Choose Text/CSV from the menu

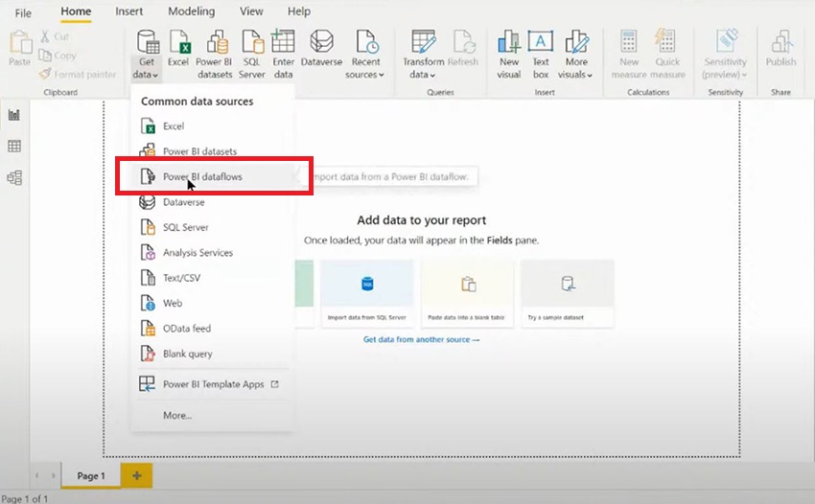(213, 278)
